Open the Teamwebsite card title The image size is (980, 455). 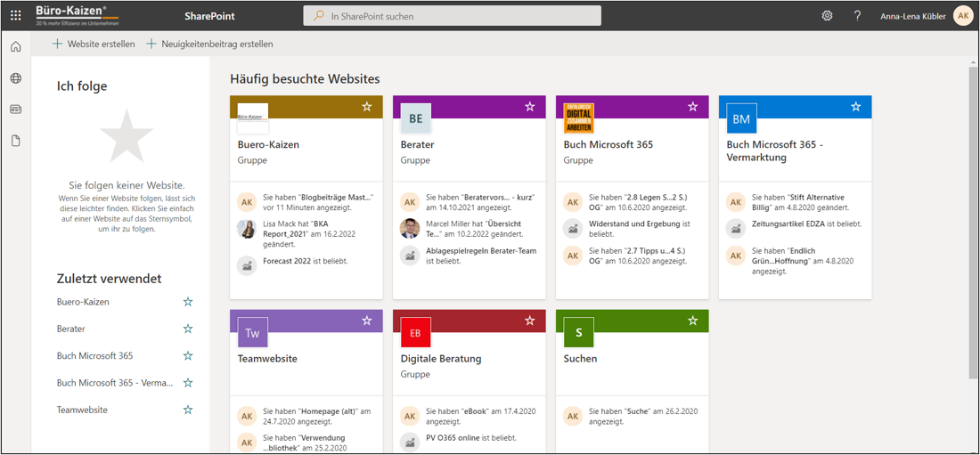267,360
